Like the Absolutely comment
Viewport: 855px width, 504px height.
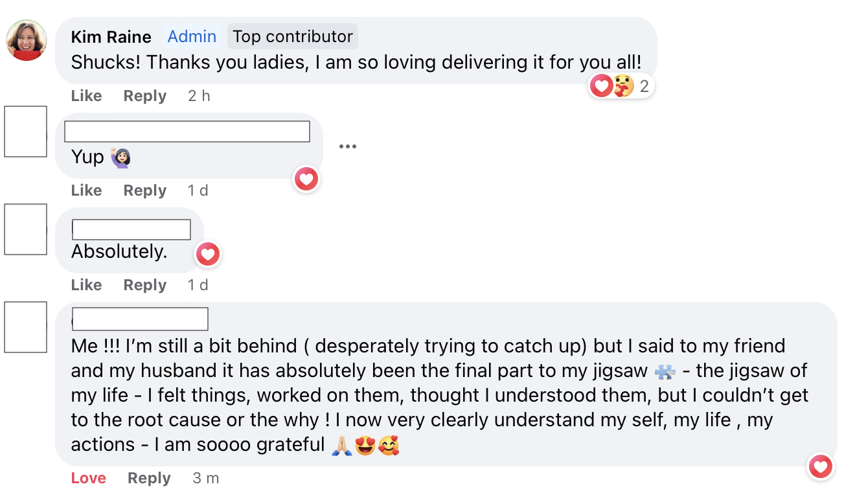(86, 285)
